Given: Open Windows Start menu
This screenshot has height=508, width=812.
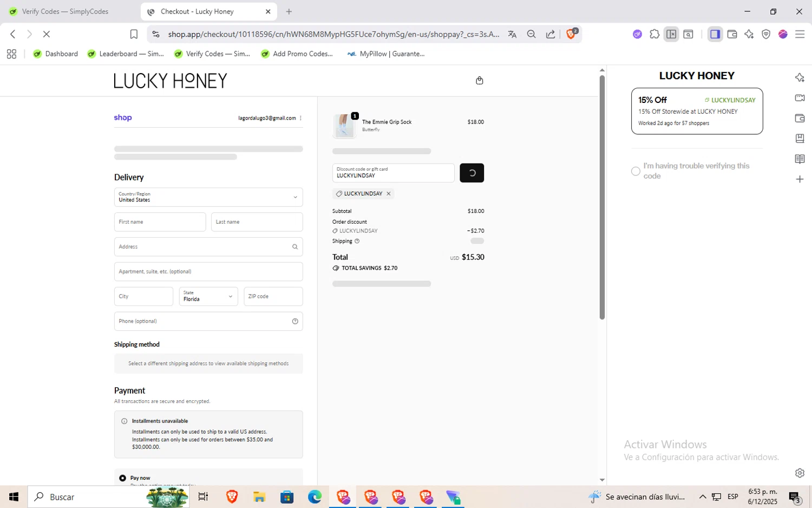Looking at the screenshot, I should click(14, 497).
